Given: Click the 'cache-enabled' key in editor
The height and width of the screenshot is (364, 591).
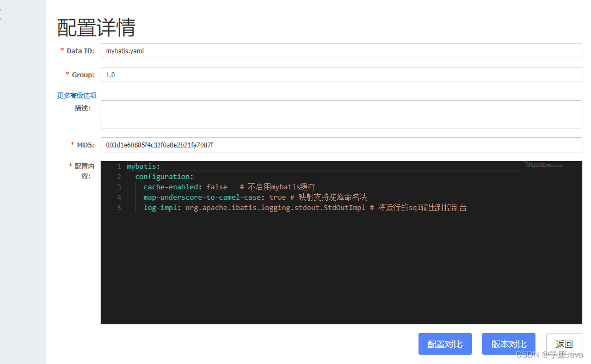Looking at the screenshot, I should click(x=171, y=187).
